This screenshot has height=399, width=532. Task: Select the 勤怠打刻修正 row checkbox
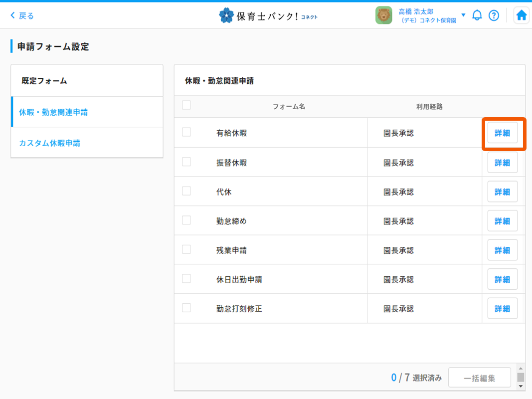pyautogui.click(x=186, y=308)
